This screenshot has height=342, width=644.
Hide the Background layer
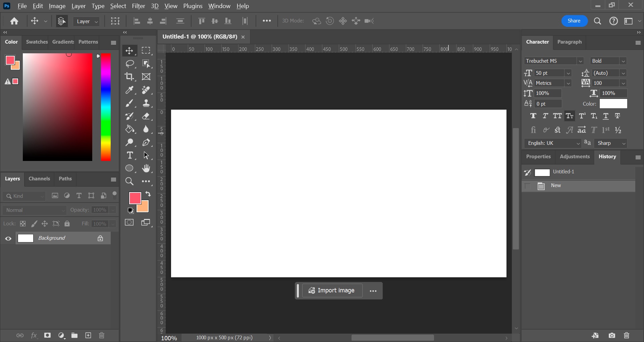click(8, 238)
